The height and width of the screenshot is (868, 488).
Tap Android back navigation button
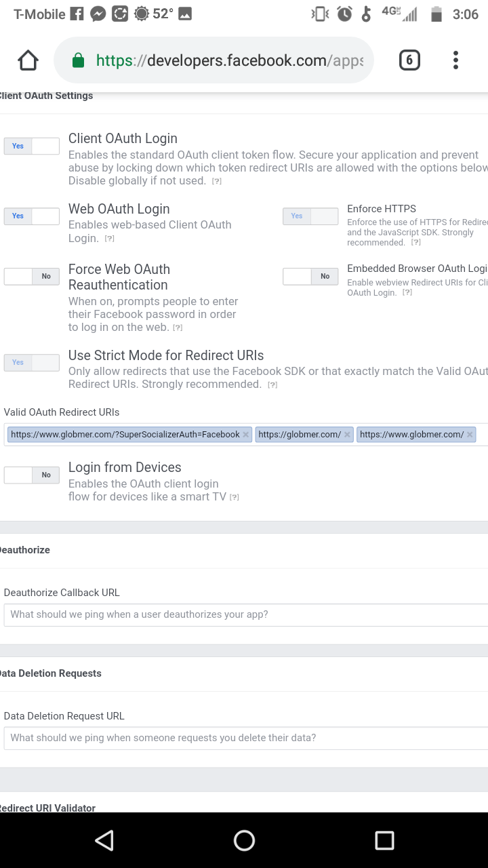[x=104, y=840]
